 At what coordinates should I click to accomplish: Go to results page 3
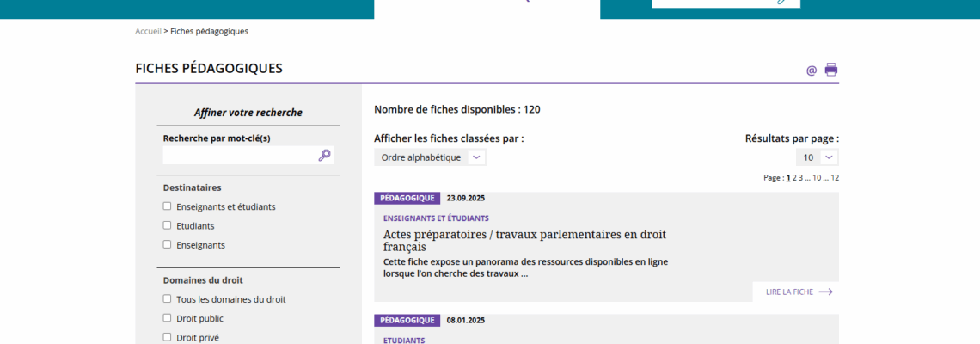coord(801,178)
